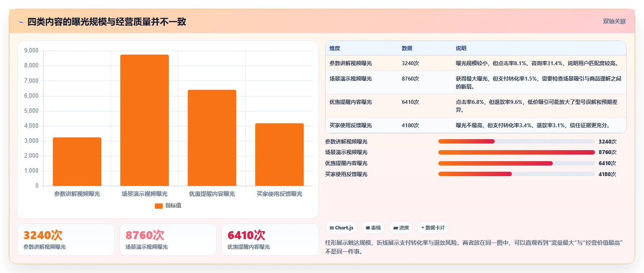Click progress list label 场景演示视频曝光
The image size is (644, 273).
pos(346,152)
